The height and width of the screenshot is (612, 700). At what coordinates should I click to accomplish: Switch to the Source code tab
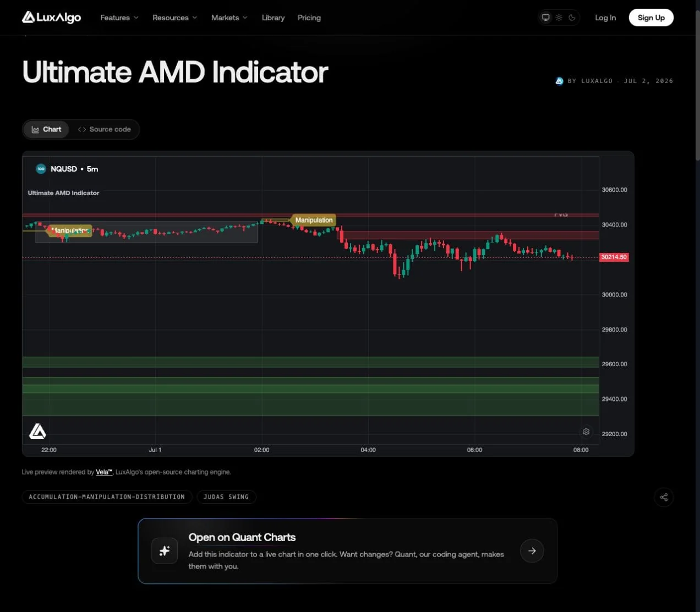tap(105, 129)
